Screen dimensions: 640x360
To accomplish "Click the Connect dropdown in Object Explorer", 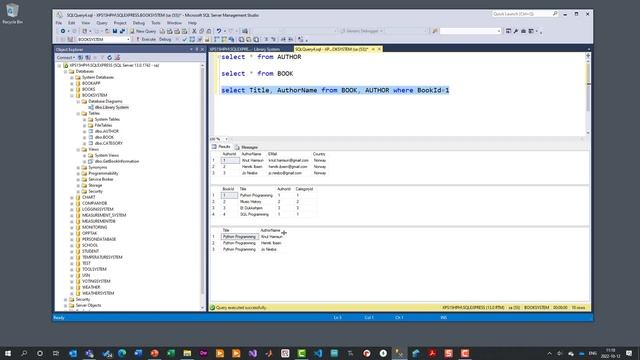I will point(66,58).
